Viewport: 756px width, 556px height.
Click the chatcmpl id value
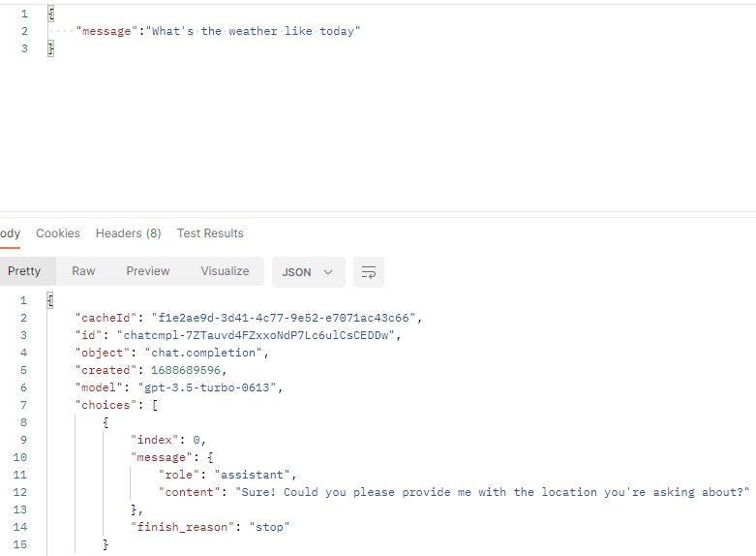[256, 335]
